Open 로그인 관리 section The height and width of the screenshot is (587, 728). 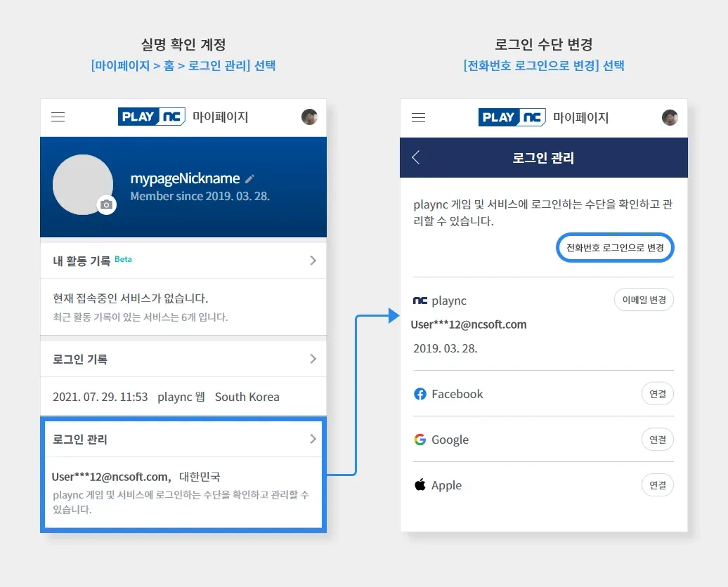tap(183, 439)
